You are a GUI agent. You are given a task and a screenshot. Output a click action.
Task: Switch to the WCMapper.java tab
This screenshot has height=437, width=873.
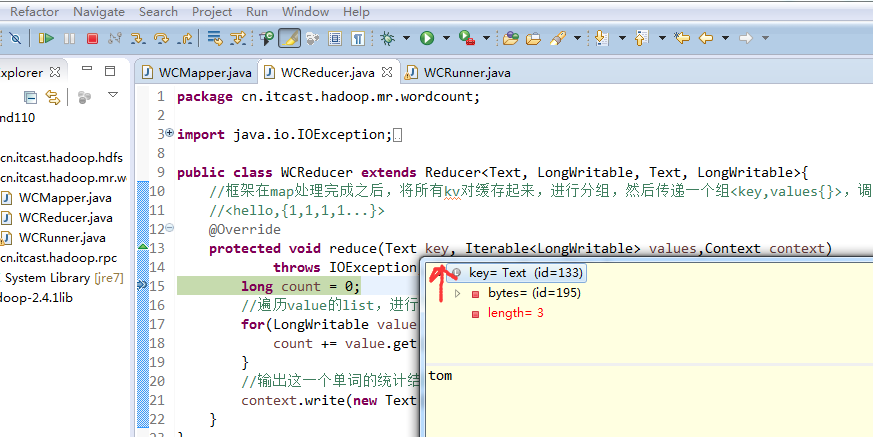pos(197,72)
